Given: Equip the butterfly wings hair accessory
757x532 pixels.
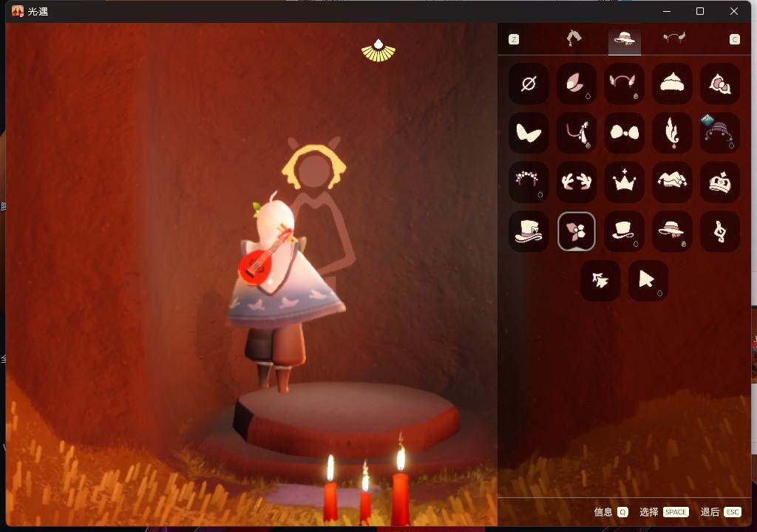Looking at the screenshot, I should (528, 133).
